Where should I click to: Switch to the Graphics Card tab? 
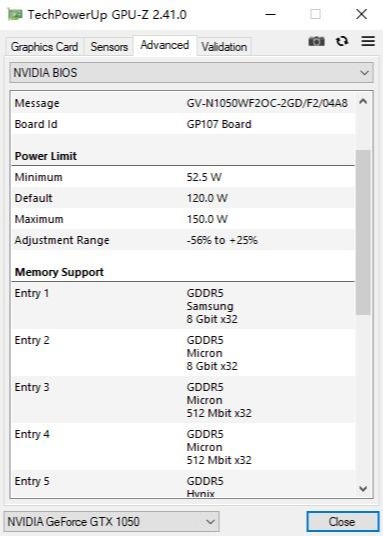[x=44, y=46]
